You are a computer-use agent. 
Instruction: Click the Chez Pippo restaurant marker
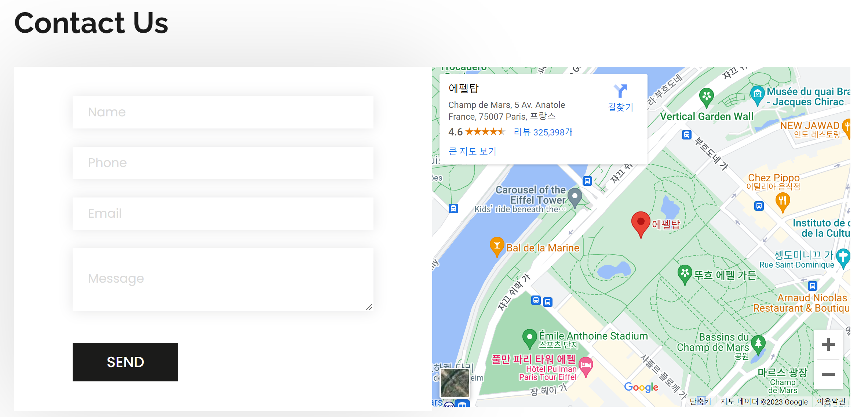(x=783, y=201)
